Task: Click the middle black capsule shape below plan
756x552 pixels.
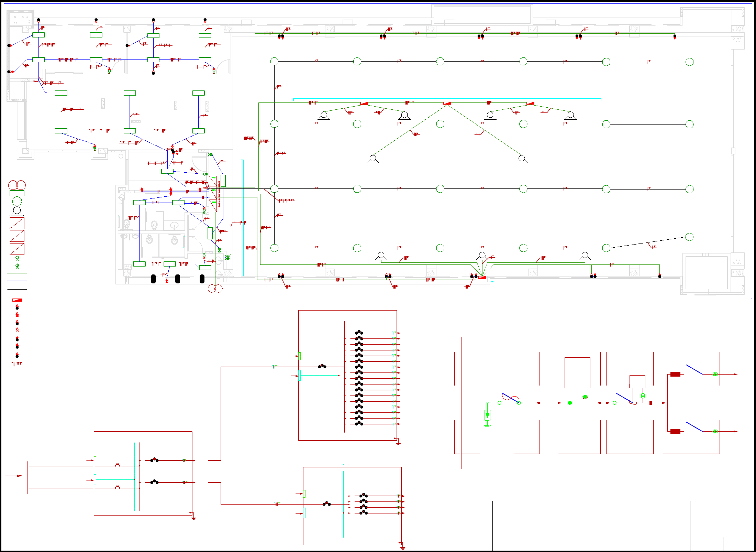Action: tap(178, 279)
